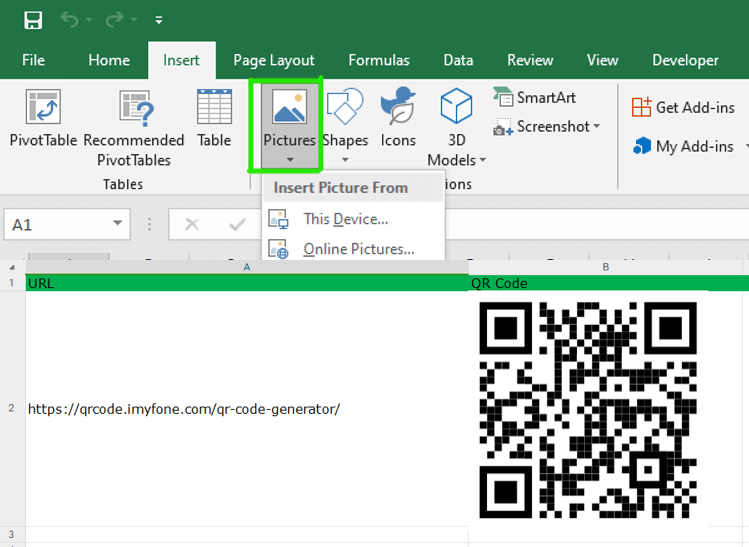Viewport: 749px width, 547px height.
Task: Expand the Screenshot dropdown arrow
Action: (597, 127)
